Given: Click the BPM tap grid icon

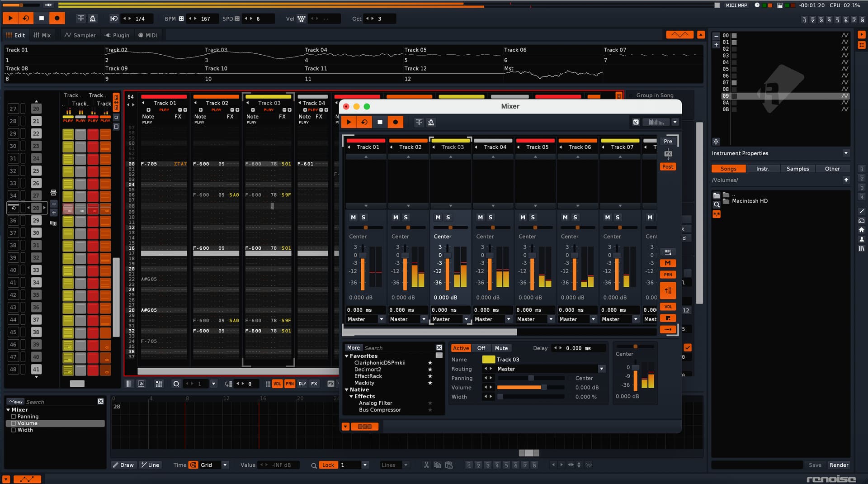Looking at the screenshot, I should (x=181, y=19).
